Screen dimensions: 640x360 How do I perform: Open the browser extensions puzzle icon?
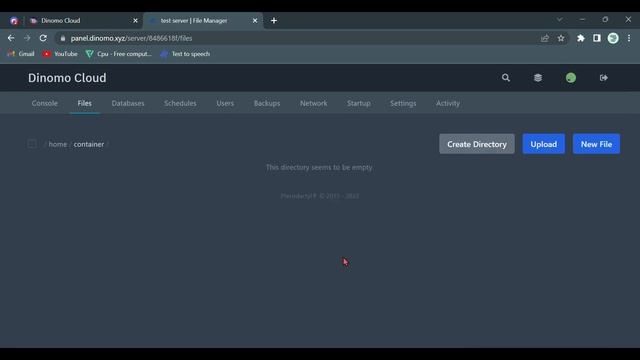tap(580, 38)
